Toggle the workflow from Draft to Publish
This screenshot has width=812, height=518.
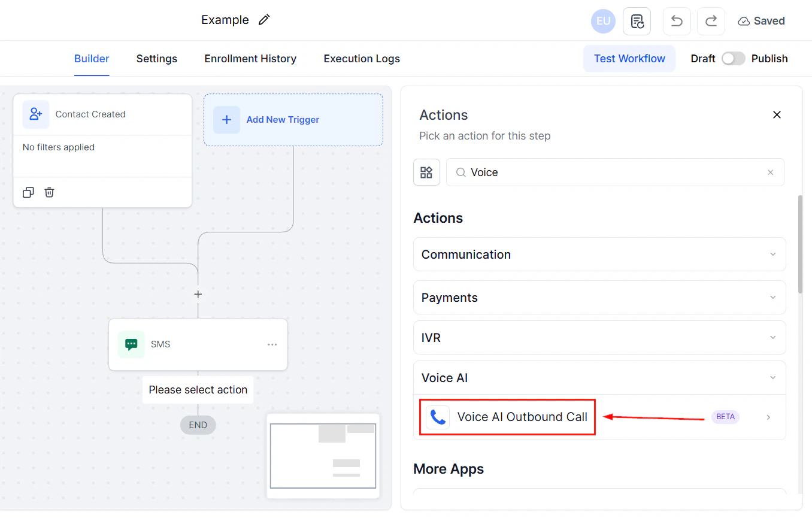pos(733,58)
